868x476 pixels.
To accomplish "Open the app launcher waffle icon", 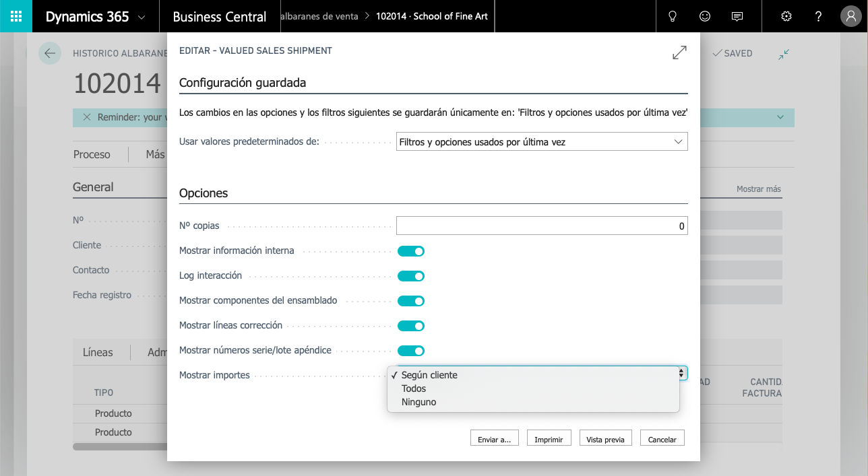I will (x=16, y=16).
